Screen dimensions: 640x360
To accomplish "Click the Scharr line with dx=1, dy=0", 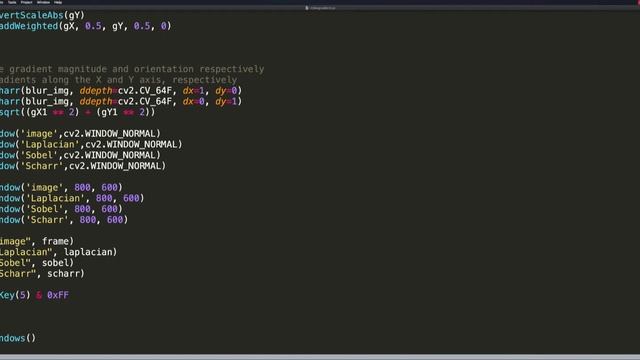I will click(x=121, y=91).
